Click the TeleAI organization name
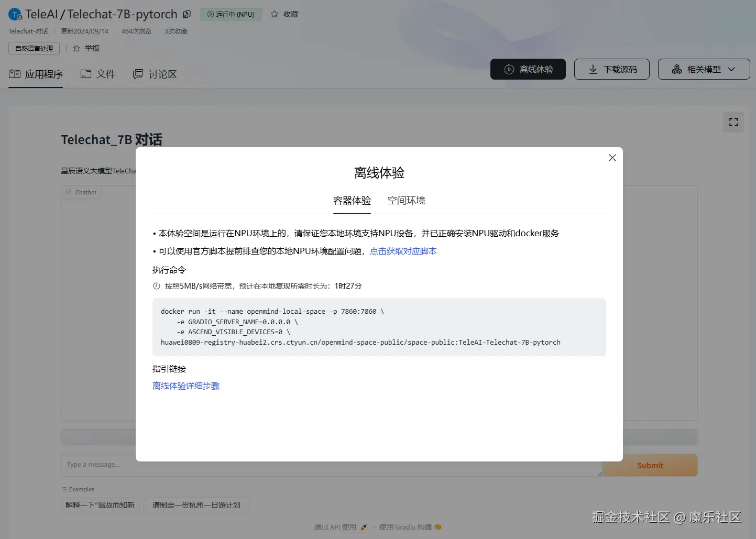Image resolution: width=756 pixels, height=539 pixels. tap(42, 14)
